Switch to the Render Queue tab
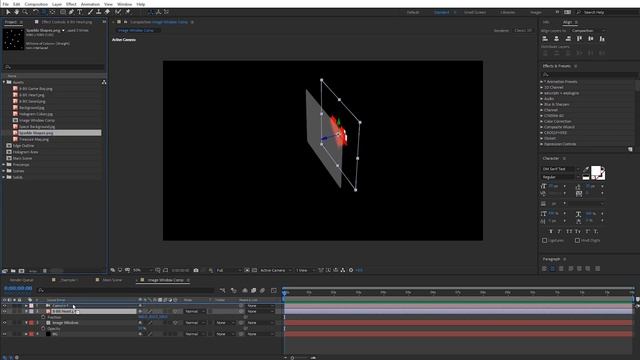Screen dimensions: 640x360 22,280
